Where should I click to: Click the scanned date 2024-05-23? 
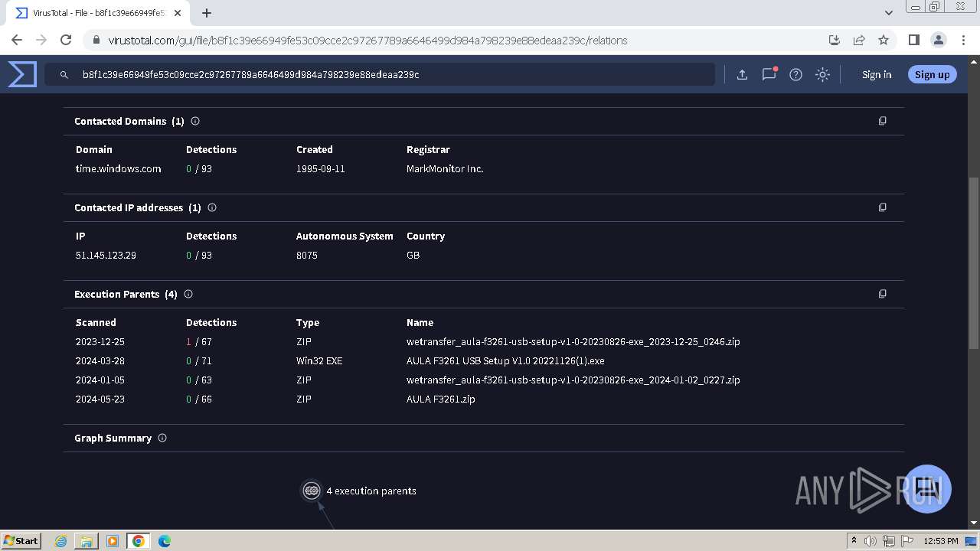coord(100,399)
